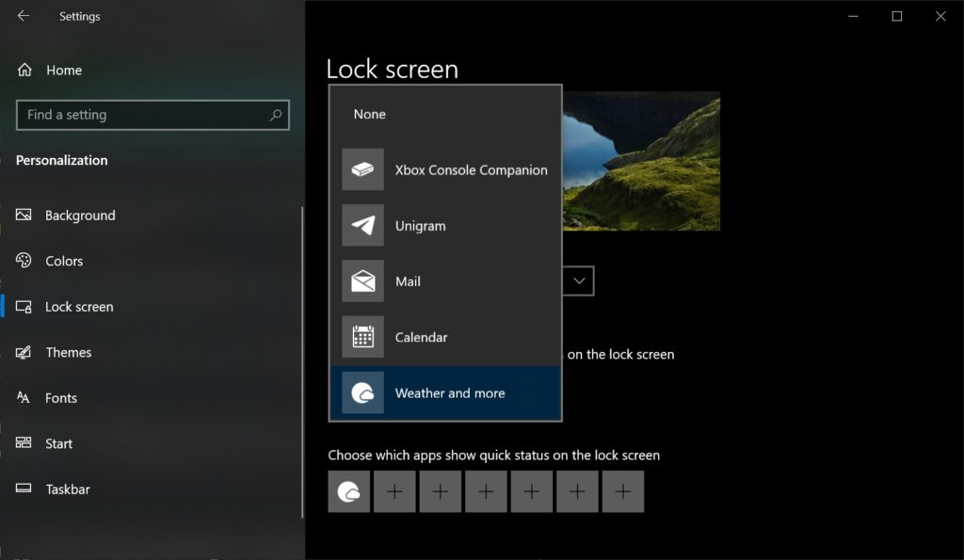This screenshot has width=964, height=560.
Task: Switch to Taskbar settings
Action: tap(68, 488)
